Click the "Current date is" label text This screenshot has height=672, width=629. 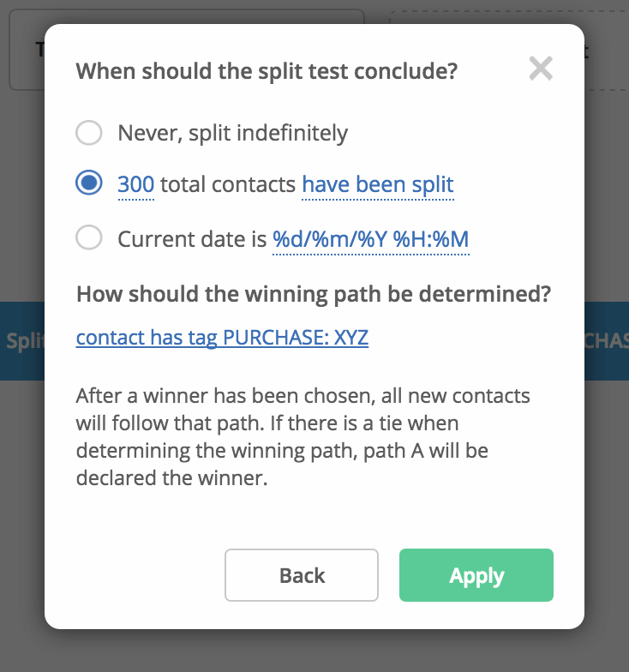(192, 239)
